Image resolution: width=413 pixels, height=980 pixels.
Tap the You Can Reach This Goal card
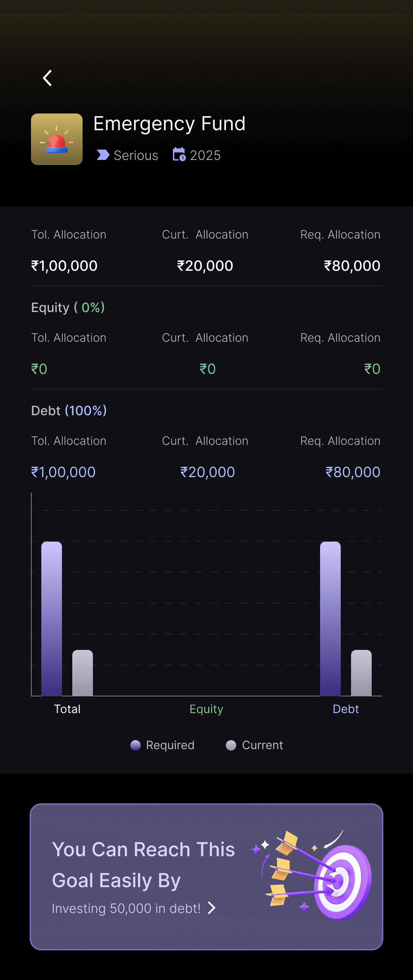coord(206,877)
